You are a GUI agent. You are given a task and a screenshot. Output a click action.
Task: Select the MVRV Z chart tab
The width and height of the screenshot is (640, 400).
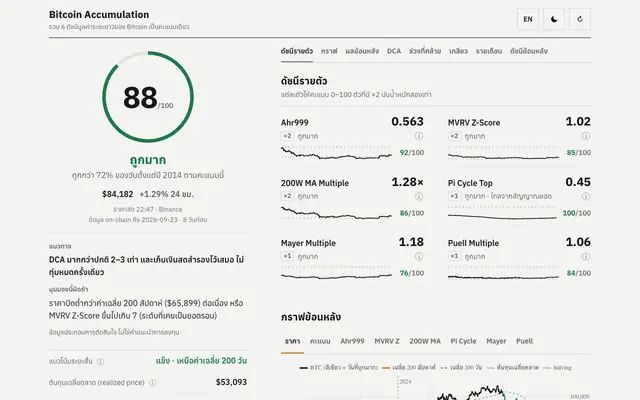[387, 341]
